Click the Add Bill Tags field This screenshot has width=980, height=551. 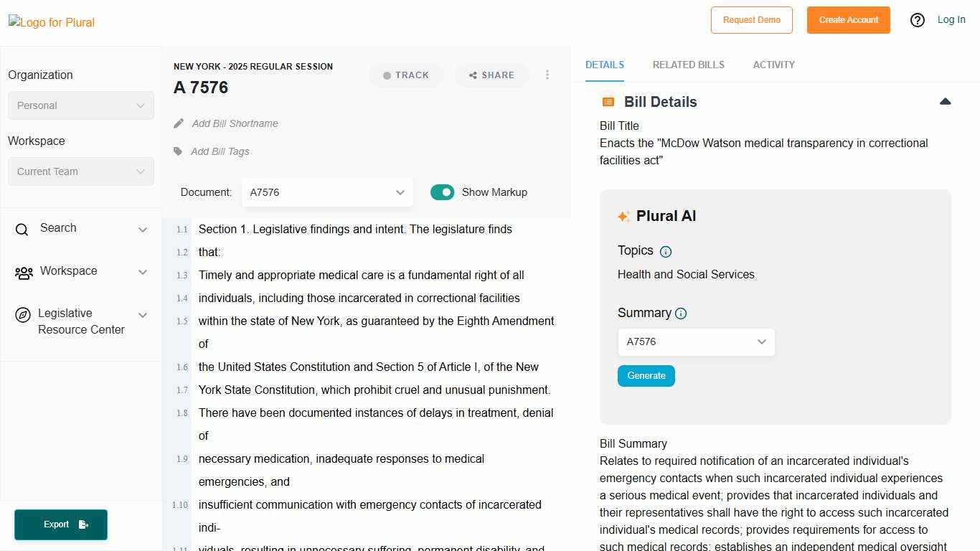220,151
